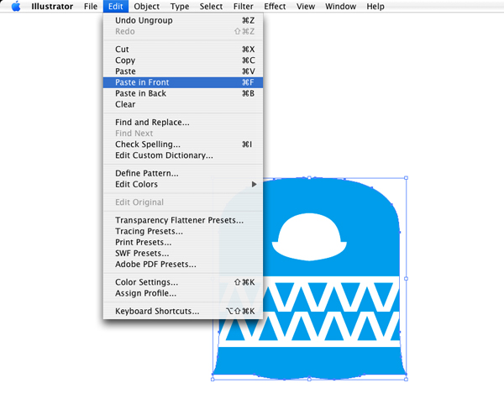Open the Help menu
Screen dimensions: 504x420
tap(375, 7)
